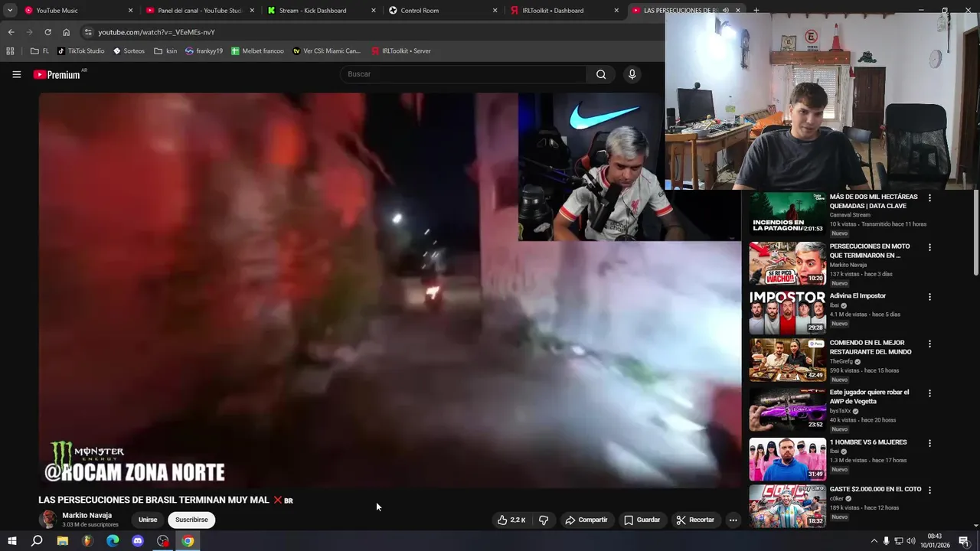Open Microsoft Edge from taskbar
This screenshot has width=980, height=551.
click(113, 541)
